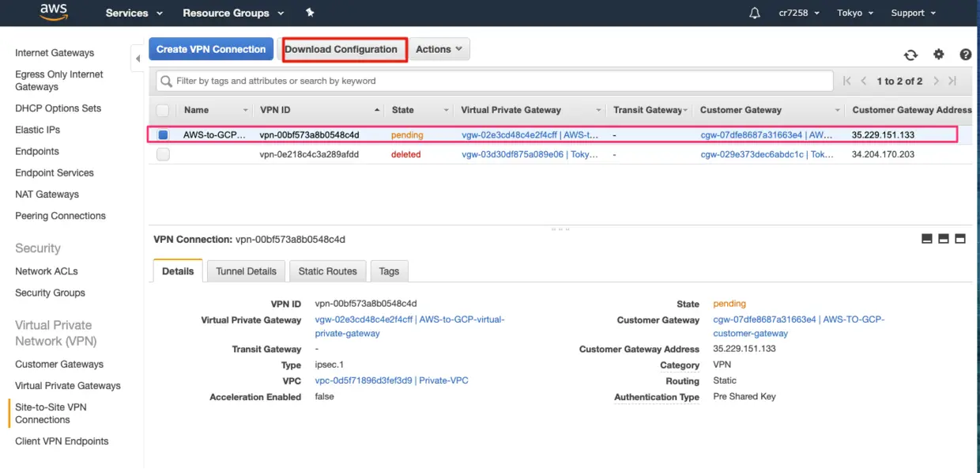Open Egress Only Internet Gateways
This screenshot has width=980, height=473.
click(59, 81)
